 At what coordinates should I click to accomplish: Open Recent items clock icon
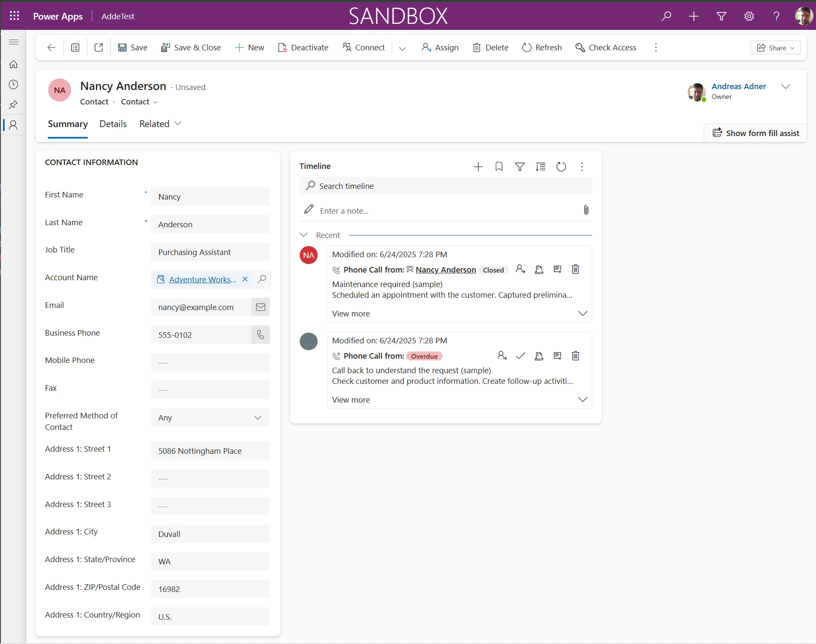(x=14, y=84)
